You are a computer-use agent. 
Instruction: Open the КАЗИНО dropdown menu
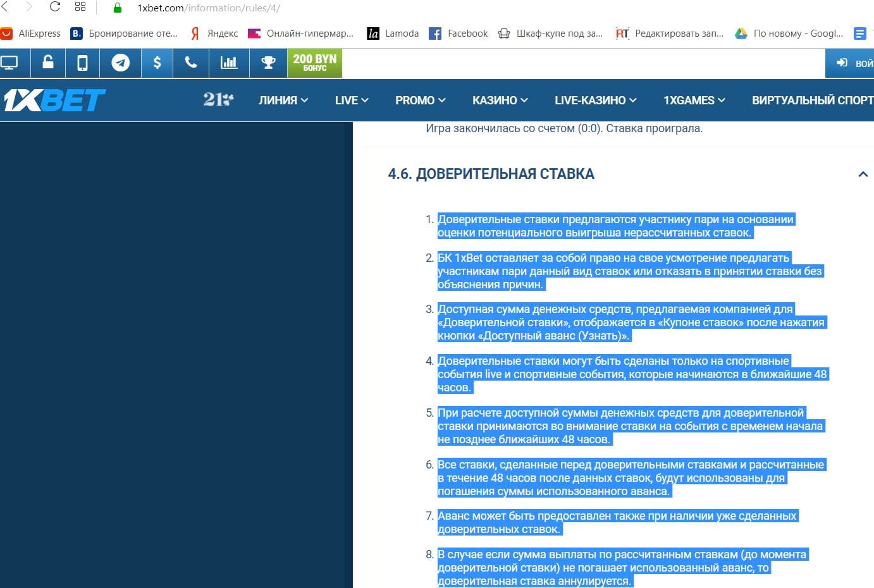point(500,100)
